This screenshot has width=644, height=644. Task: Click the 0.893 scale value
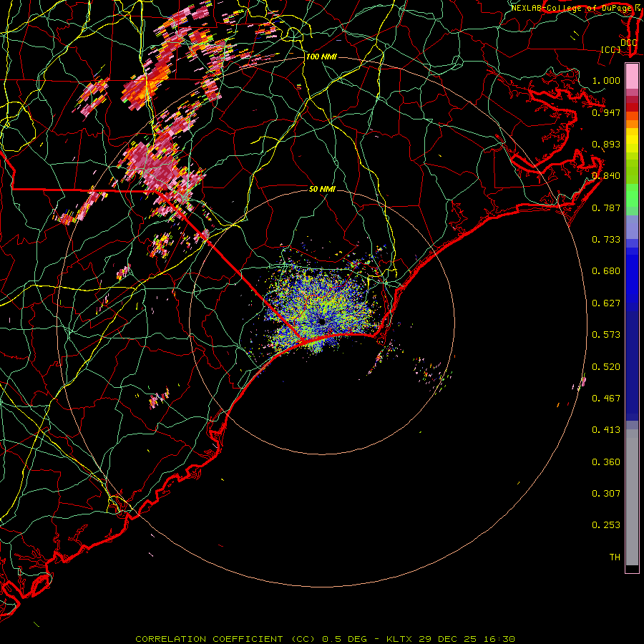point(606,144)
